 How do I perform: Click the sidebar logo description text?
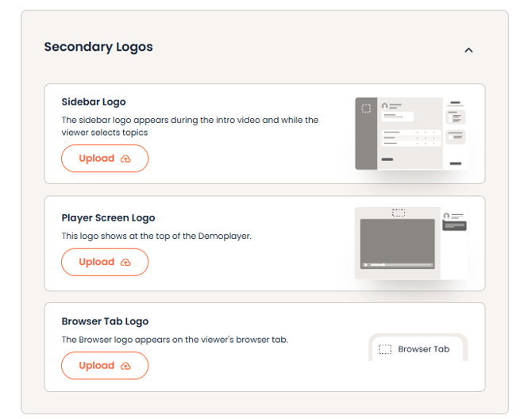pyautogui.click(x=190, y=126)
